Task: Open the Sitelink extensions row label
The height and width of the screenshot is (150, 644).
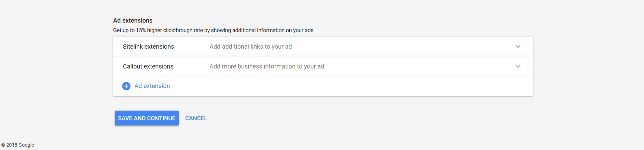Action: [148, 47]
